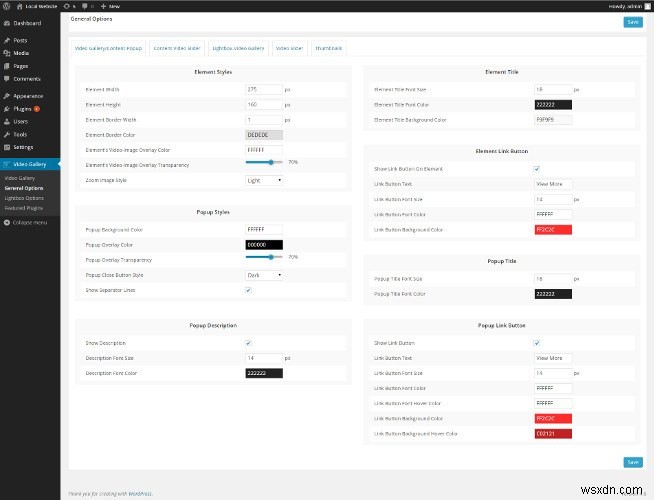Pick Element Border Color DEDEDE swatch

(264, 135)
